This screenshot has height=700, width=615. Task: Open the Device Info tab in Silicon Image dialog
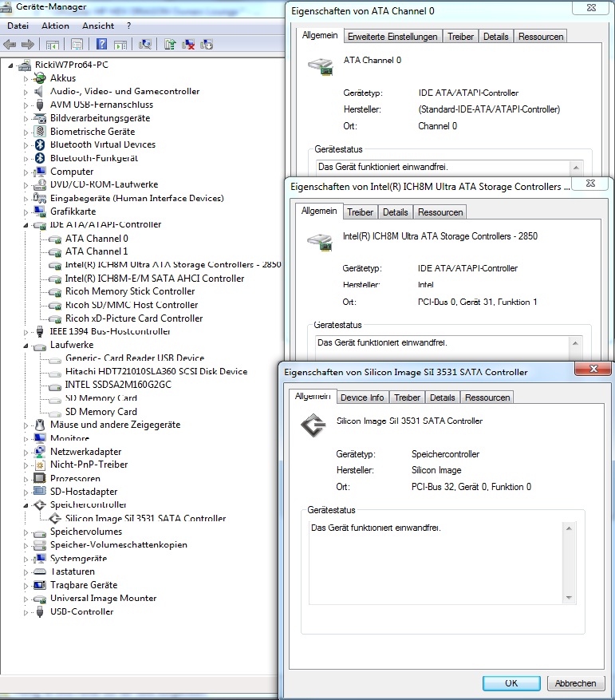tap(362, 397)
